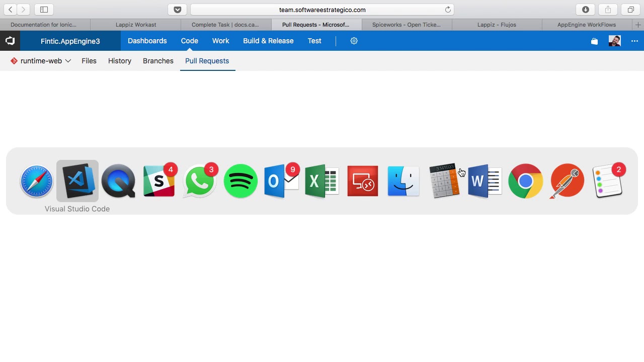Image resolution: width=644 pixels, height=362 pixels.
Task: Select Google Chrome icon
Action: pyautogui.click(x=526, y=181)
